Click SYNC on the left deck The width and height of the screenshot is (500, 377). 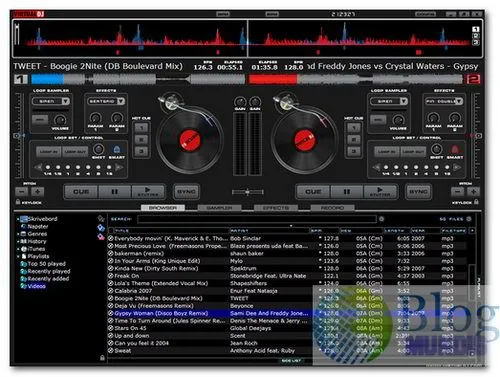point(186,192)
